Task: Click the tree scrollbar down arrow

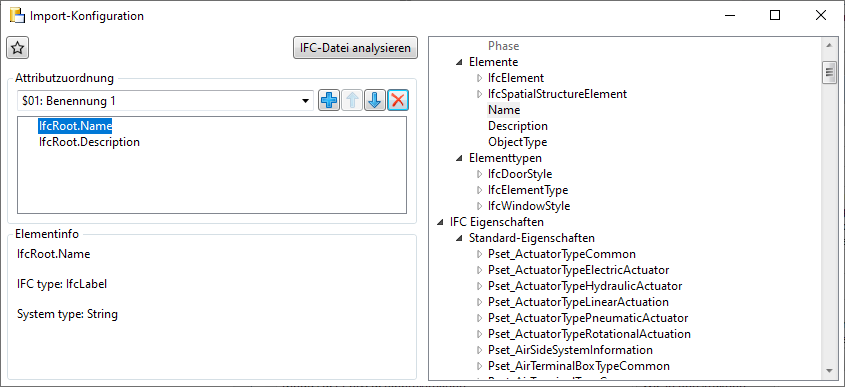Action: point(828,370)
